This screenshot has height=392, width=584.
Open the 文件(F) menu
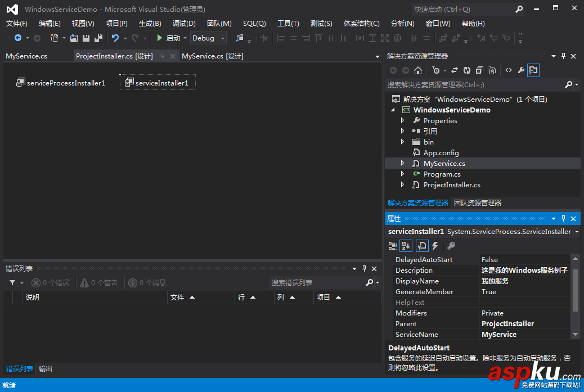pyautogui.click(x=17, y=24)
